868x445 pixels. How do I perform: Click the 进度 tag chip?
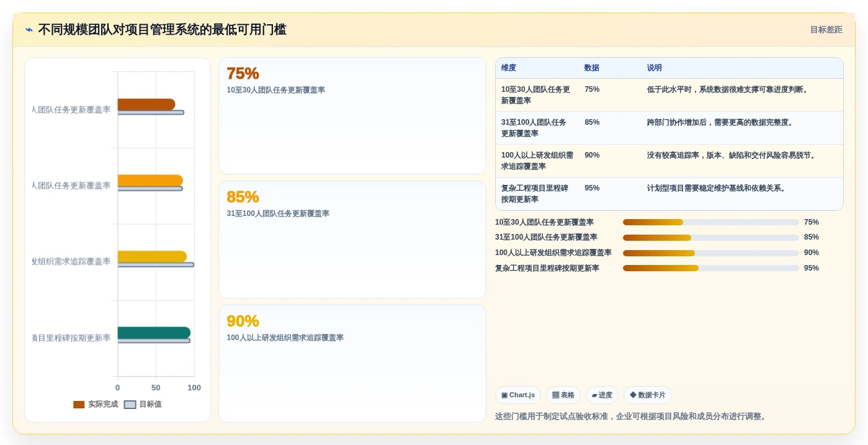point(602,395)
